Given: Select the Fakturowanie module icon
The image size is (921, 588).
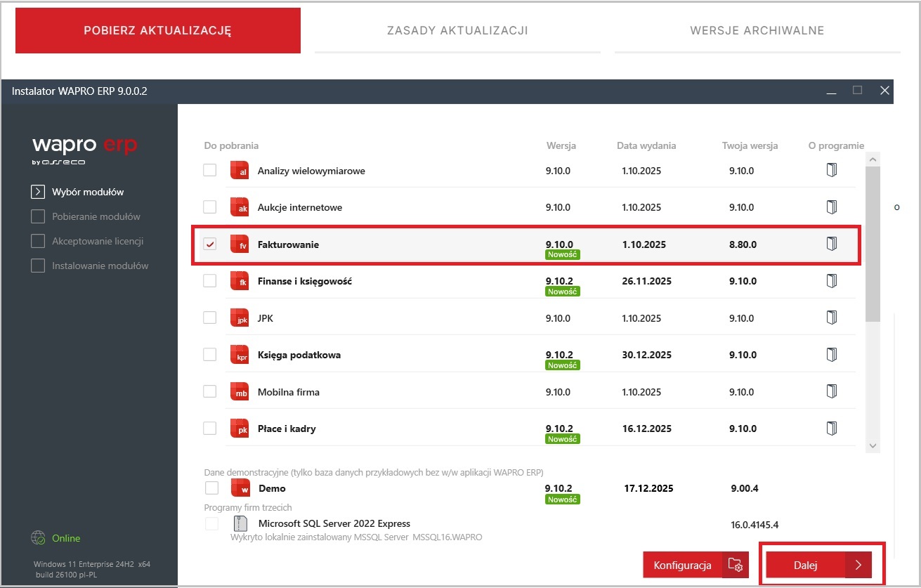Looking at the screenshot, I should (x=240, y=244).
